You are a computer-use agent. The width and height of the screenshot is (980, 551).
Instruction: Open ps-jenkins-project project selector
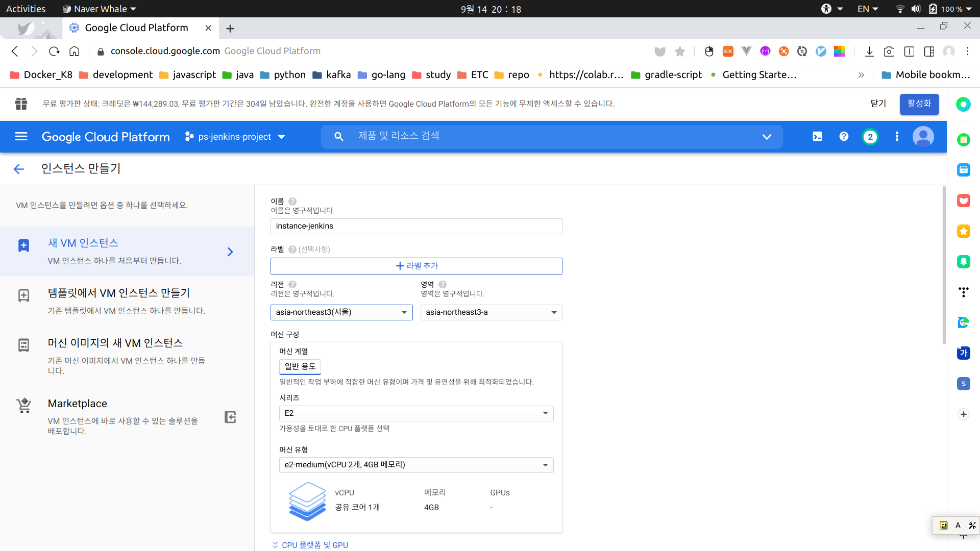click(235, 137)
